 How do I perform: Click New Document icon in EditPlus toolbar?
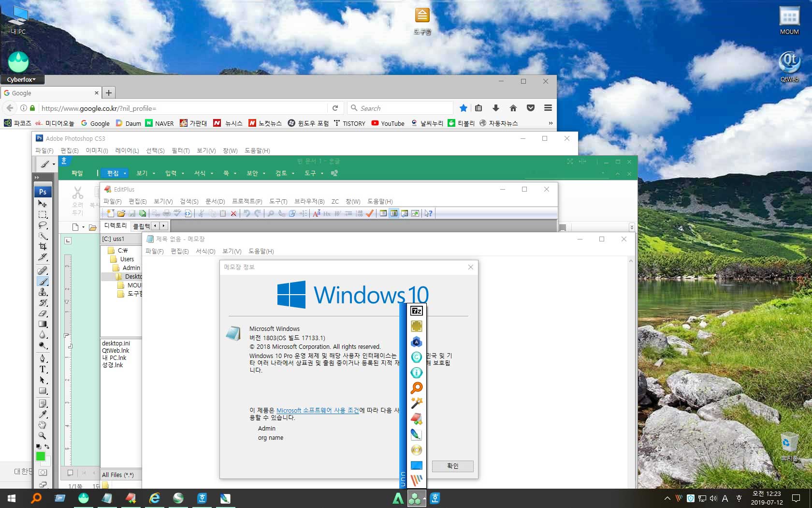[x=111, y=213]
